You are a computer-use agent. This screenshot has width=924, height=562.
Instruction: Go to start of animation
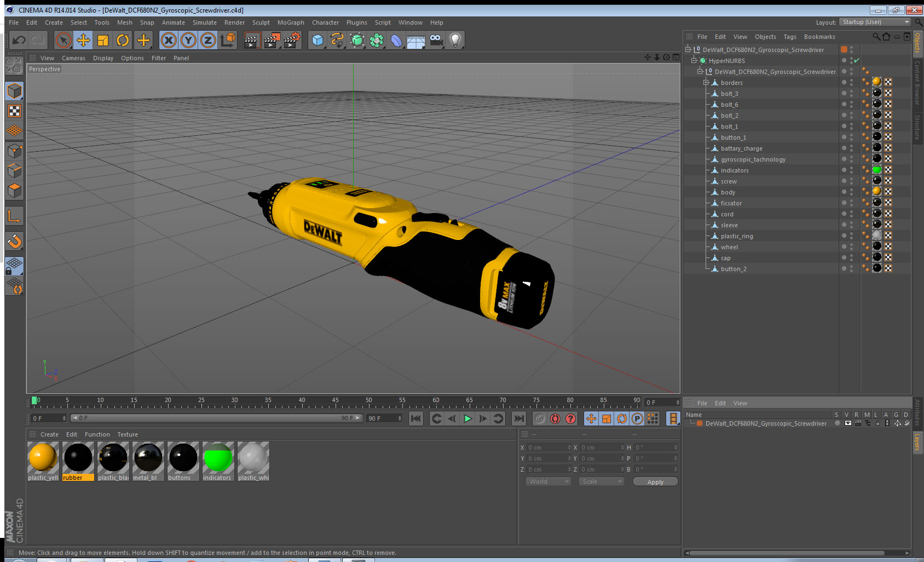click(x=416, y=418)
